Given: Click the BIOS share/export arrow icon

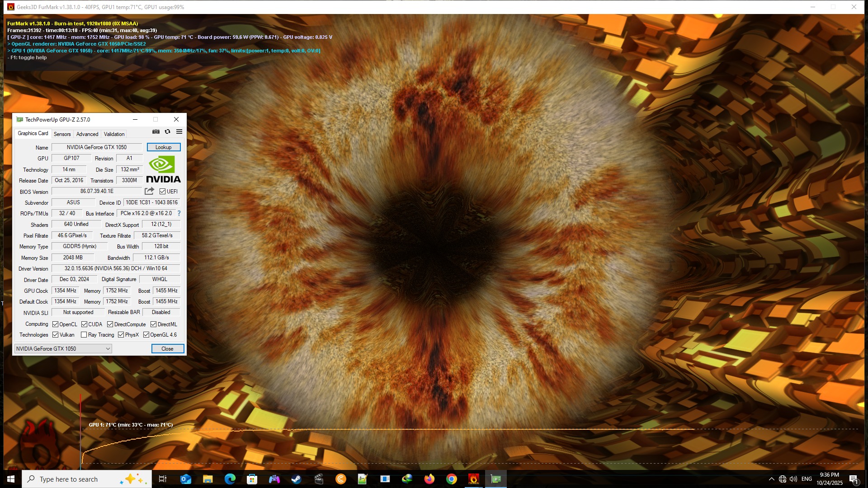Looking at the screenshot, I should click(x=149, y=191).
